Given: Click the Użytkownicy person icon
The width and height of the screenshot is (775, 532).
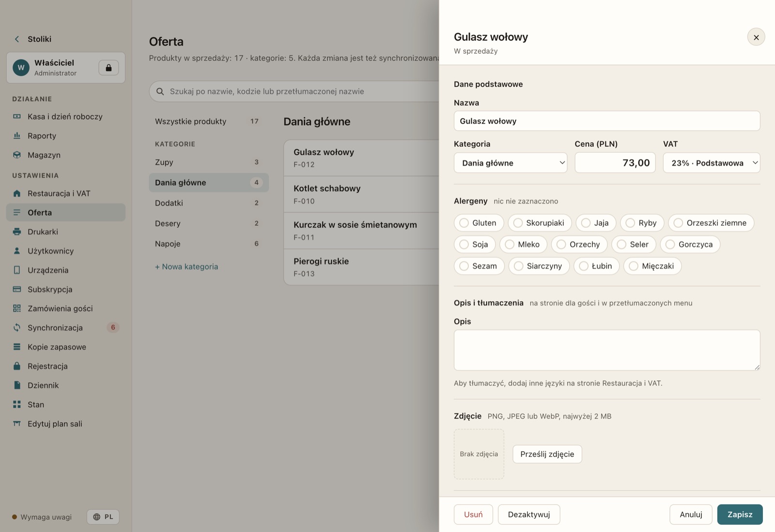Looking at the screenshot, I should [17, 251].
